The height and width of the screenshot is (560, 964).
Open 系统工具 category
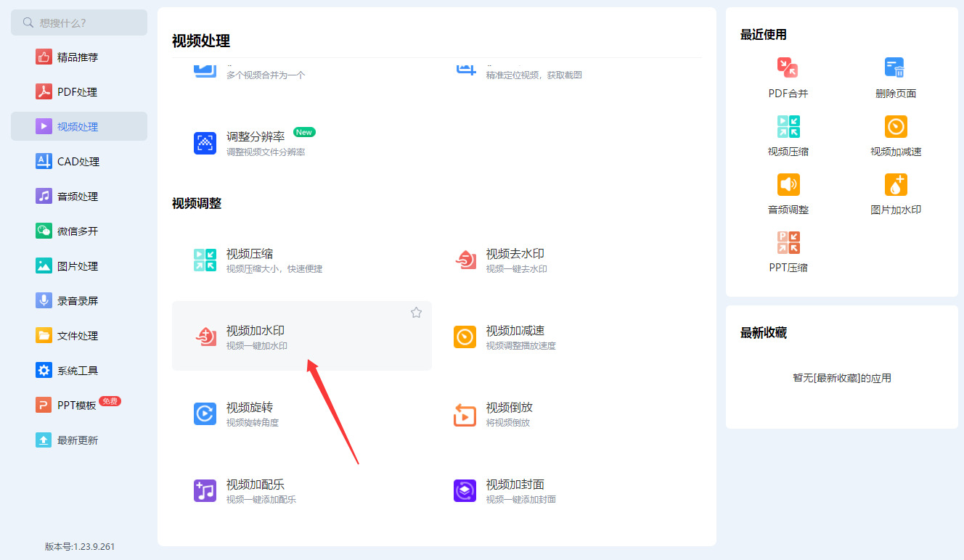pyautogui.click(x=79, y=371)
